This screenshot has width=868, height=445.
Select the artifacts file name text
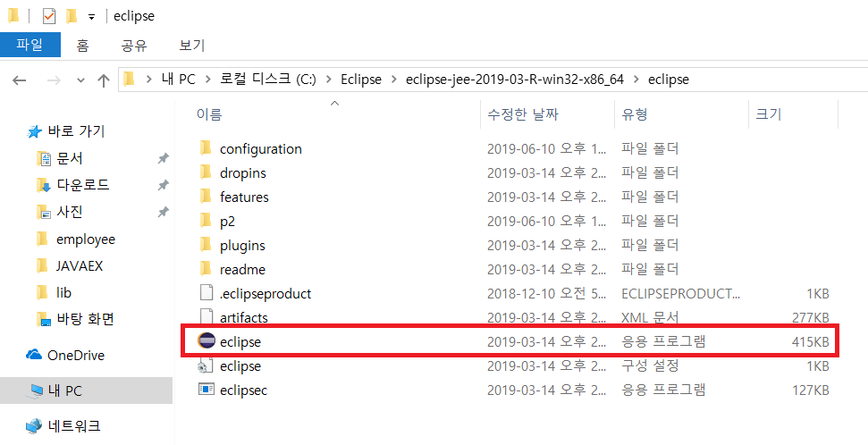point(243,318)
